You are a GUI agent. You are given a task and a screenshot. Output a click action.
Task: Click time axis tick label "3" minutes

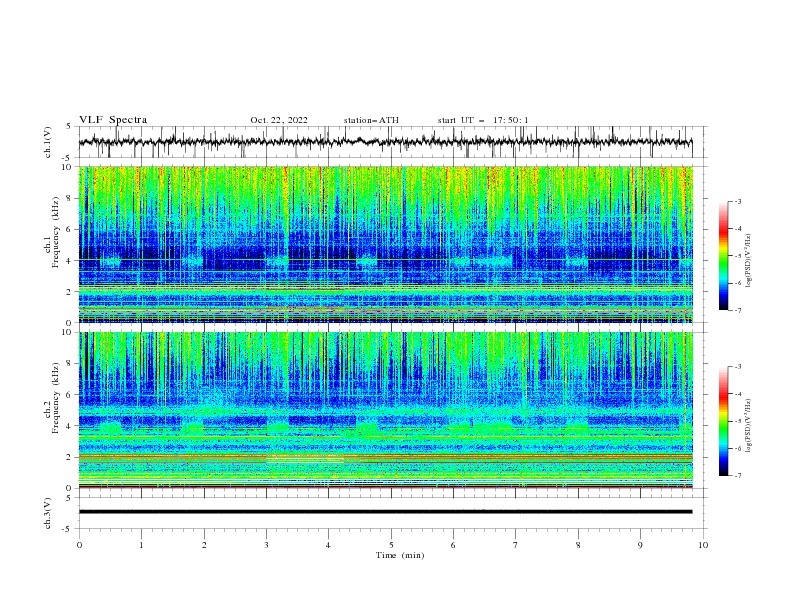pos(266,545)
